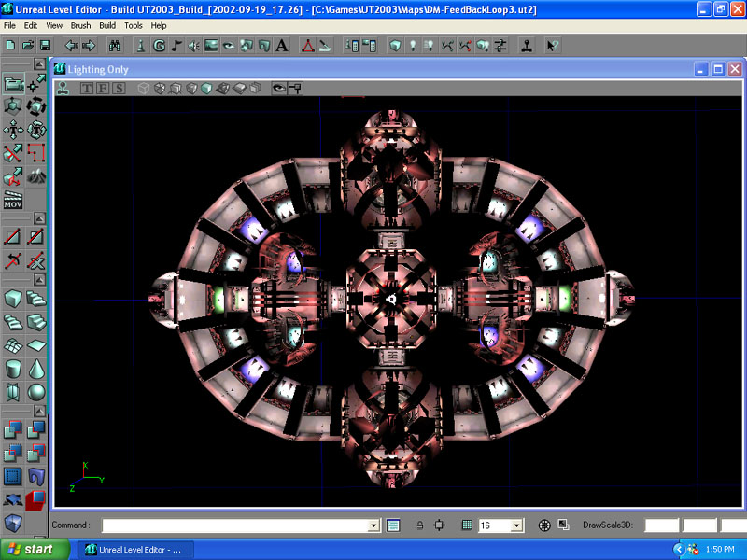The image size is (747, 560).
Task: Toggle grid snapping icon in status bar
Action: [x=466, y=525]
